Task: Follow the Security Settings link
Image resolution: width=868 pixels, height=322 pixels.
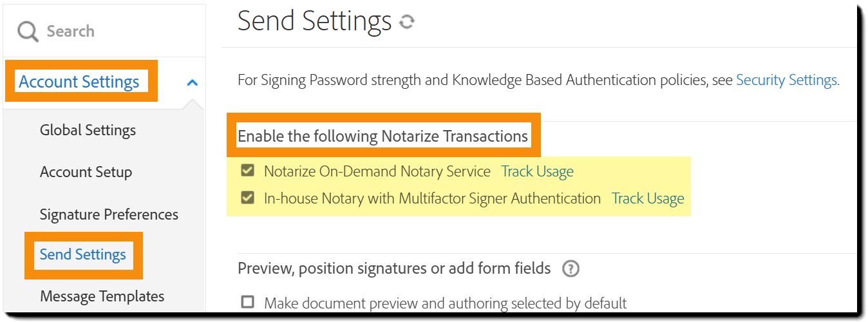Action: 788,80
